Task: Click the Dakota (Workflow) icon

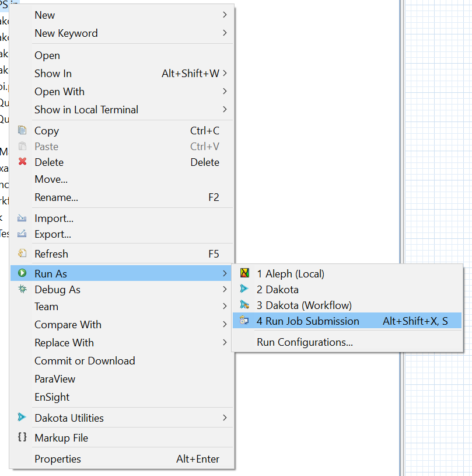Action: 244,305
